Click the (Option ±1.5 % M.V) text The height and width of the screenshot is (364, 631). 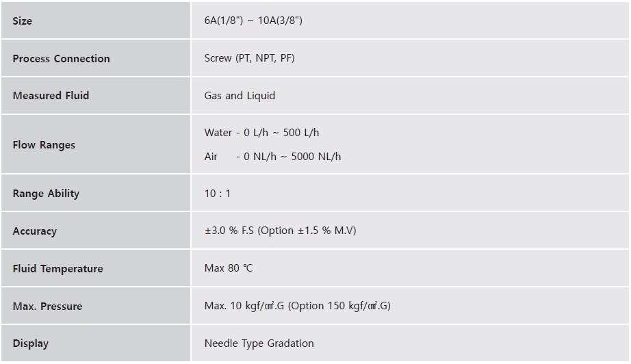[x=307, y=231]
